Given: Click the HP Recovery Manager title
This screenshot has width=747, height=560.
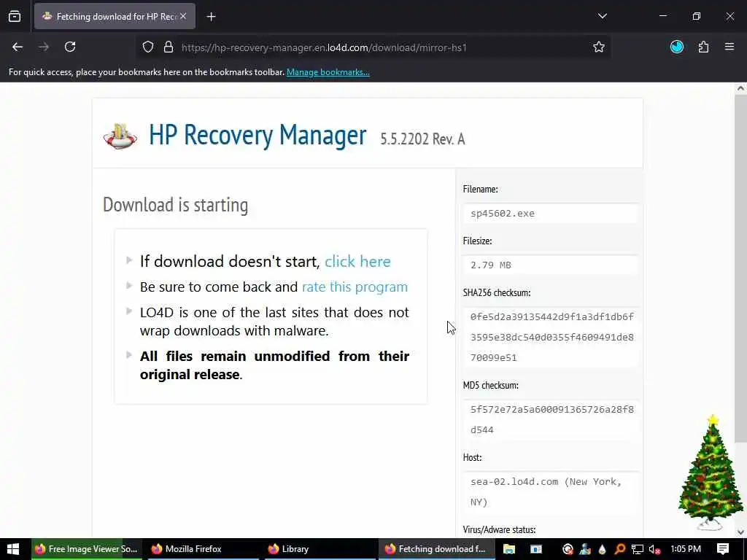Looking at the screenshot, I should pos(258,135).
